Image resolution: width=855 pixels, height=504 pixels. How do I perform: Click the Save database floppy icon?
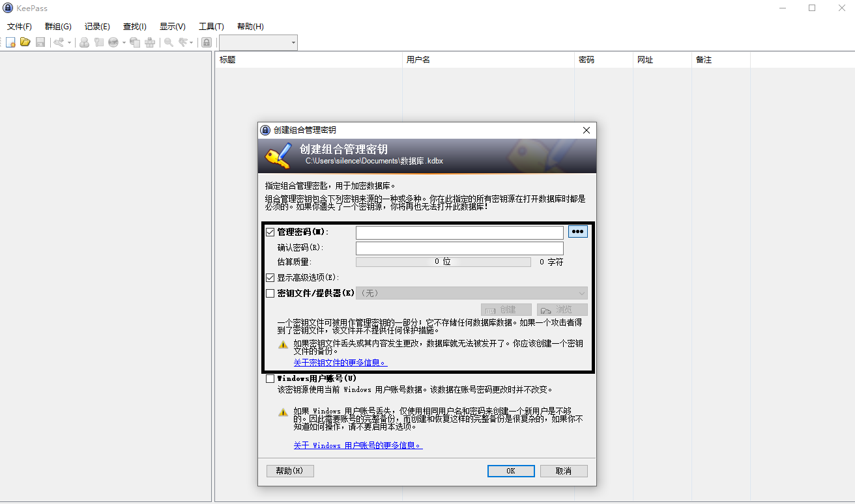40,42
